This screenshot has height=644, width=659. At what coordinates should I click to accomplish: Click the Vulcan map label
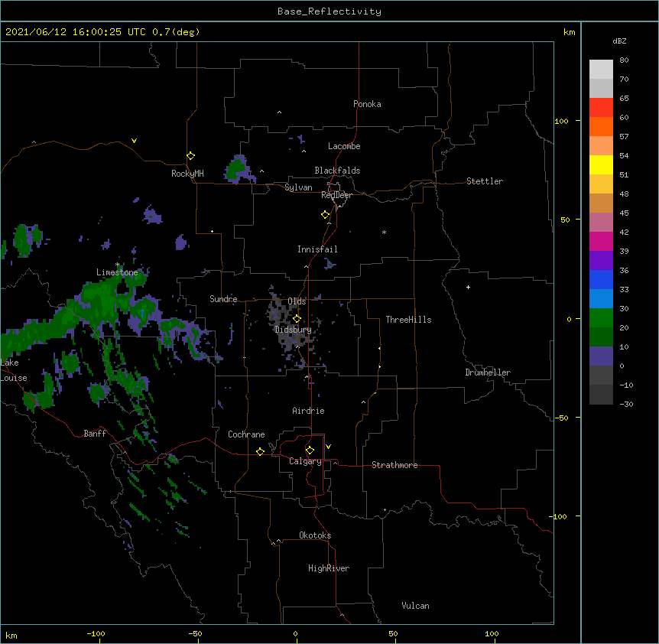[x=415, y=606]
